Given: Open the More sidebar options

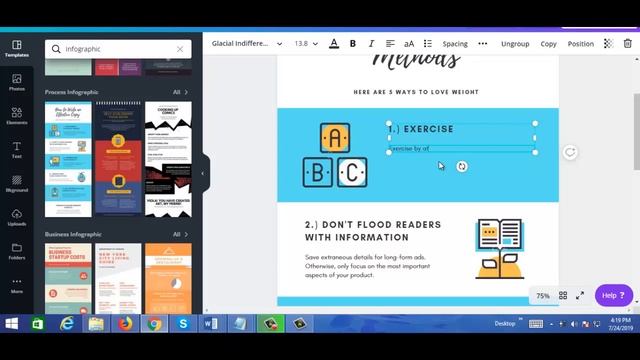Looking at the screenshot, I should (x=17, y=285).
